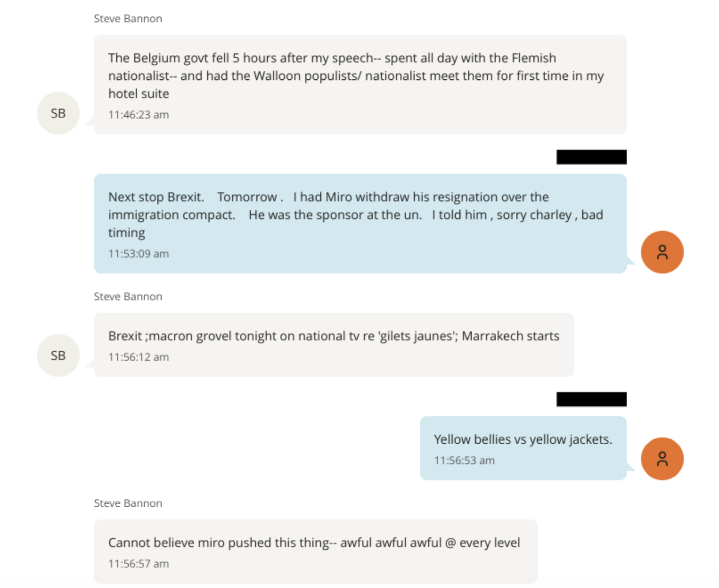Select the 'Next stop Brexit' message bubble

coord(360,224)
